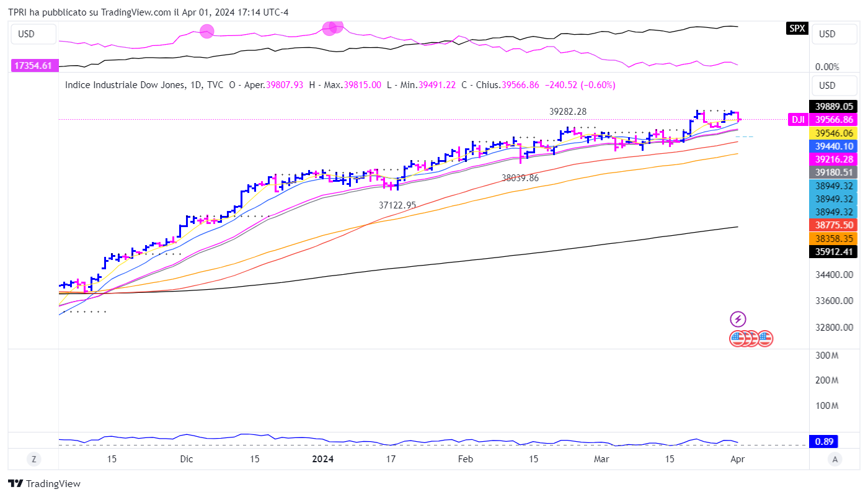Toggle the "Z" button on the time axis

pyautogui.click(x=34, y=459)
